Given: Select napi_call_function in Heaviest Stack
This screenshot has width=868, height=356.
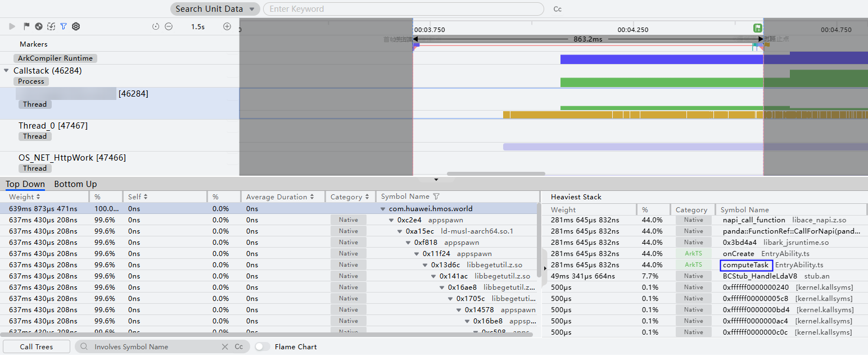Looking at the screenshot, I should click(x=754, y=220).
